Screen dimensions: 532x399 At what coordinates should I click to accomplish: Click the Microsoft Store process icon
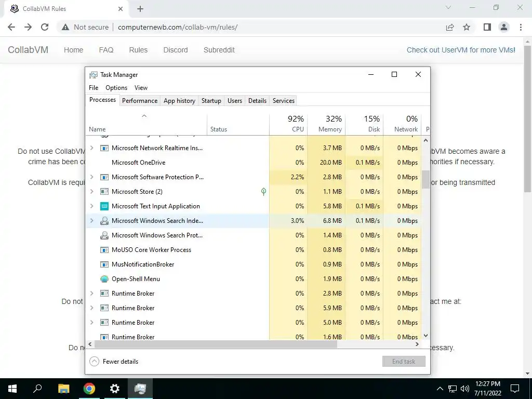pos(104,192)
